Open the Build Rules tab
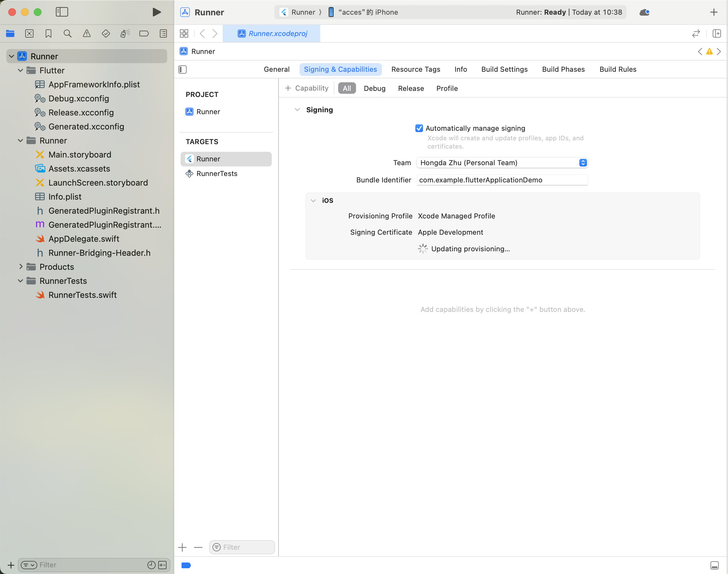This screenshot has height=574, width=728. pyautogui.click(x=618, y=70)
